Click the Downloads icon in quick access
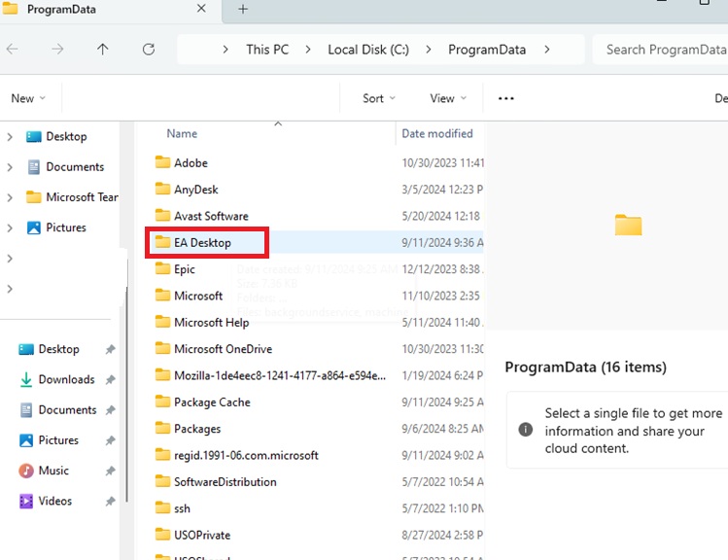This screenshot has width=728, height=560. pyautogui.click(x=26, y=379)
